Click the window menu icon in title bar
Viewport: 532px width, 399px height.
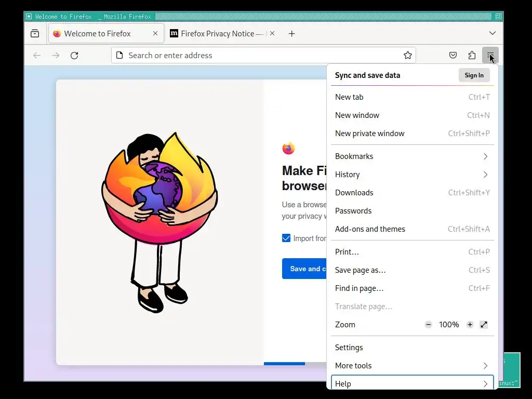[29, 16]
